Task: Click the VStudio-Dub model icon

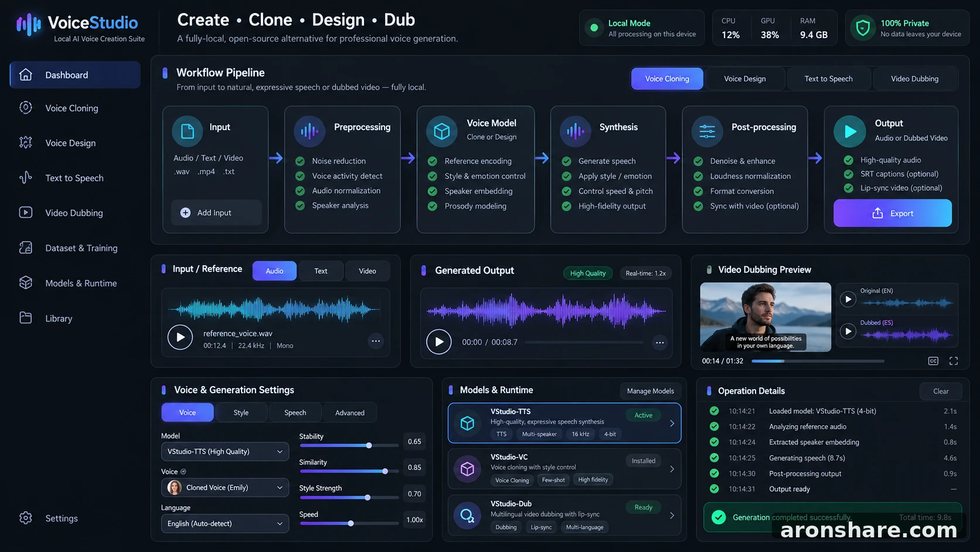Action: click(x=467, y=516)
